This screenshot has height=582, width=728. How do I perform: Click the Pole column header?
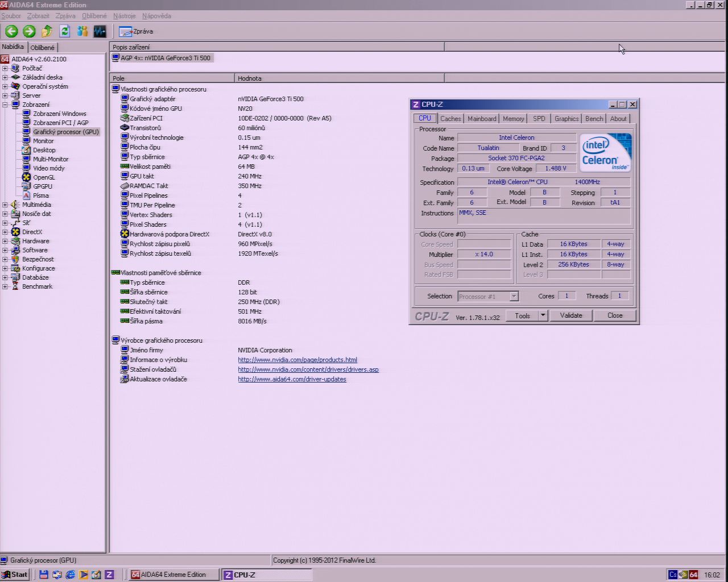[x=172, y=78]
